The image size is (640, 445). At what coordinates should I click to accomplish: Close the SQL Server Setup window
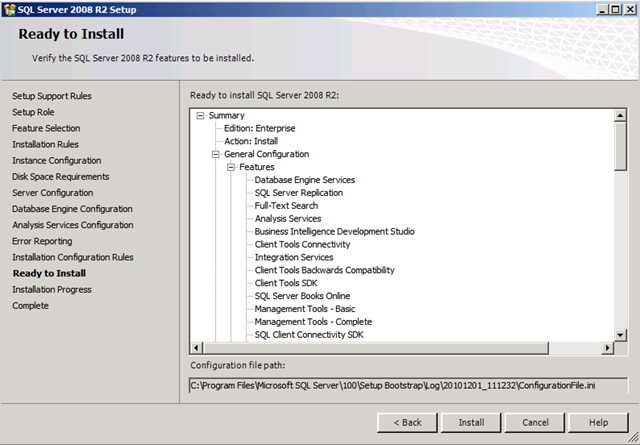[630, 9]
